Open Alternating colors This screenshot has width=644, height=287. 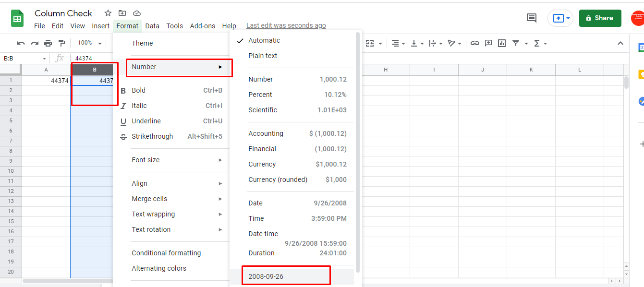(x=171, y=268)
